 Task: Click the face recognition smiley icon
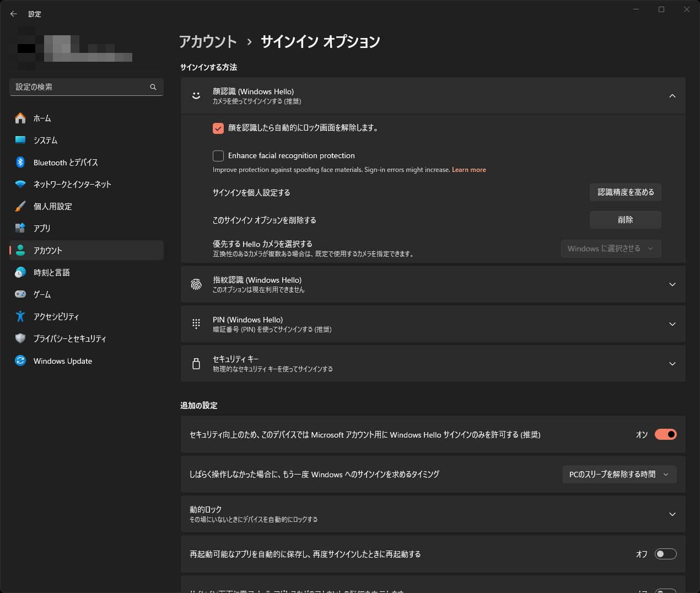pyautogui.click(x=196, y=96)
